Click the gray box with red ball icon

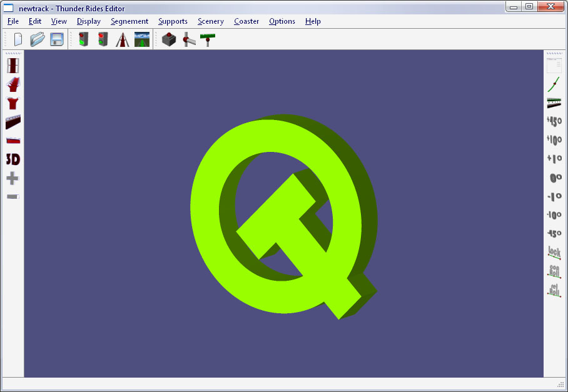pos(169,39)
